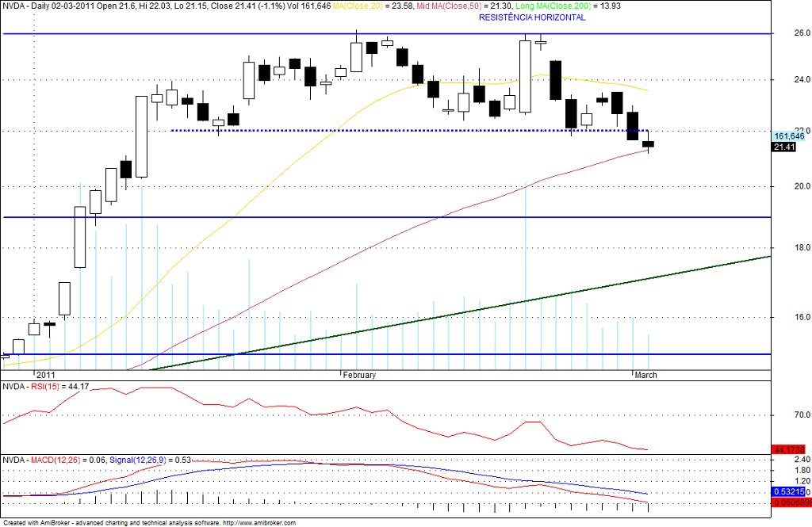Image resolution: width=812 pixels, height=527 pixels.
Task: Click the "NVDA - RSI(15) = 44.17" pane label
Action: point(46,386)
